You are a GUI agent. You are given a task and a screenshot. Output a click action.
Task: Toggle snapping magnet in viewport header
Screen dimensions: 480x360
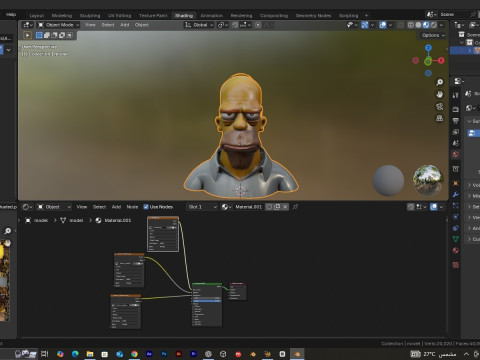coord(235,25)
